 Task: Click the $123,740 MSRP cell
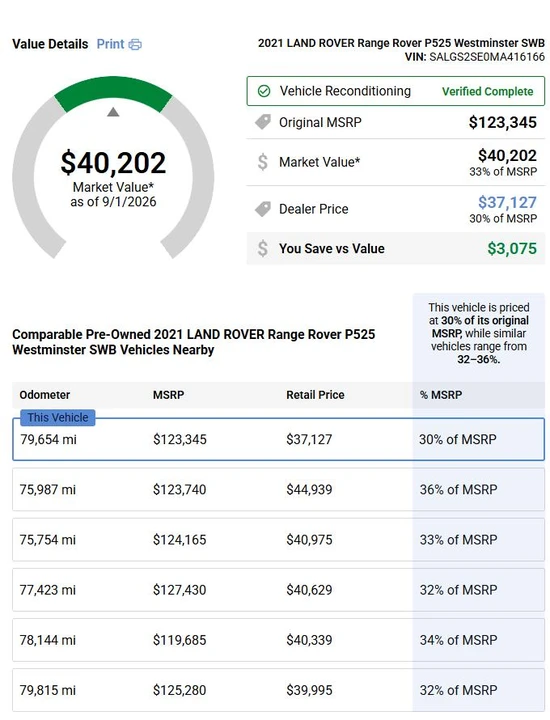(x=180, y=489)
